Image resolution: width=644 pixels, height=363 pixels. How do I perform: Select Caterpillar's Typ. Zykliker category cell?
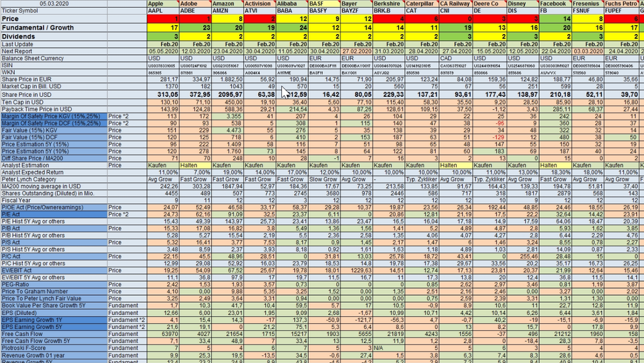click(x=422, y=179)
